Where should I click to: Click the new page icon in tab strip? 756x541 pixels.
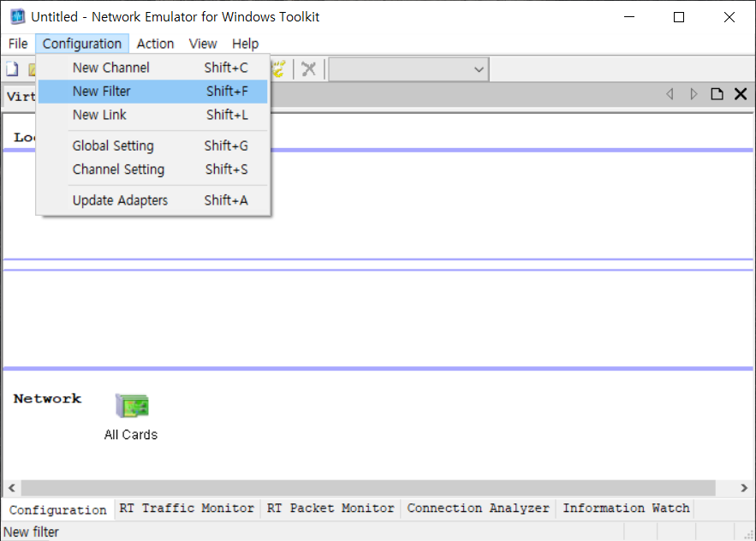point(717,93)
